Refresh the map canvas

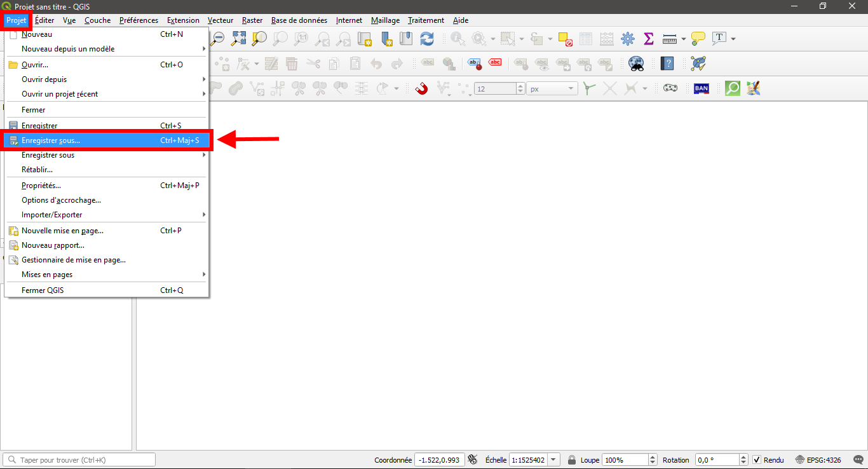coord(427,39)
